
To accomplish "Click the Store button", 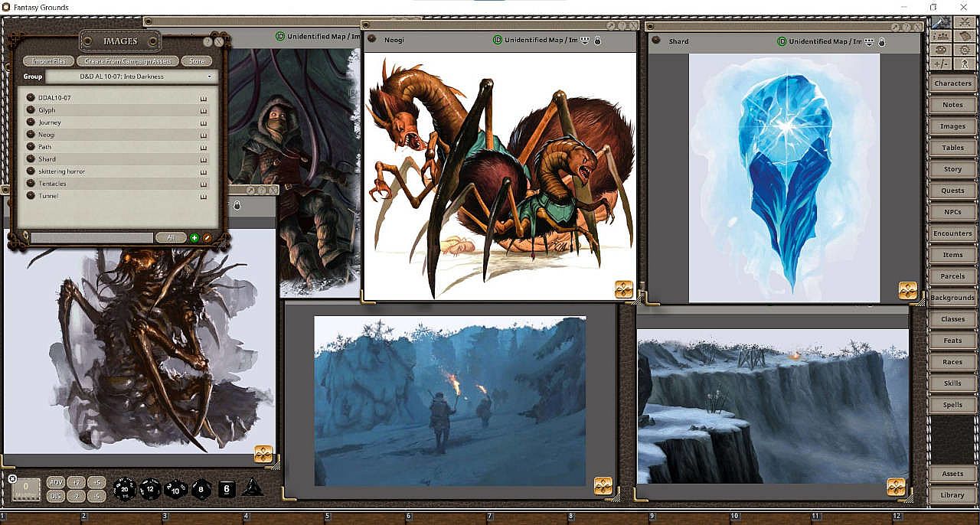I will pyautogui.click(x=197, y=61).
